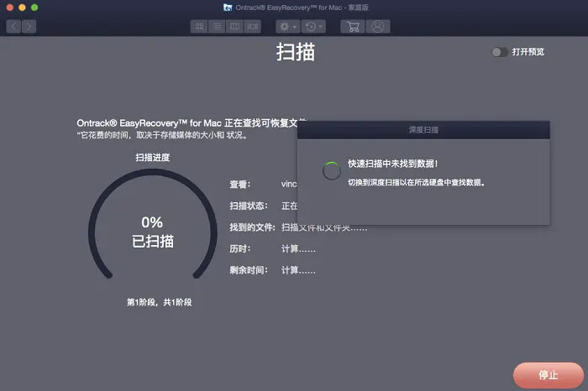Viewport: 588px width, 391px height.
Task: Click the 剩余时间: remaining time value
Action: click(298, 270)
